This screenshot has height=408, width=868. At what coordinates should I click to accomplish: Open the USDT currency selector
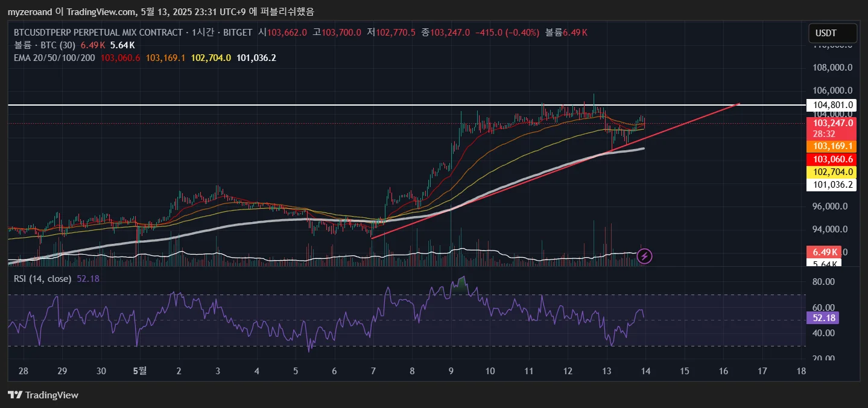coord(832,34)
